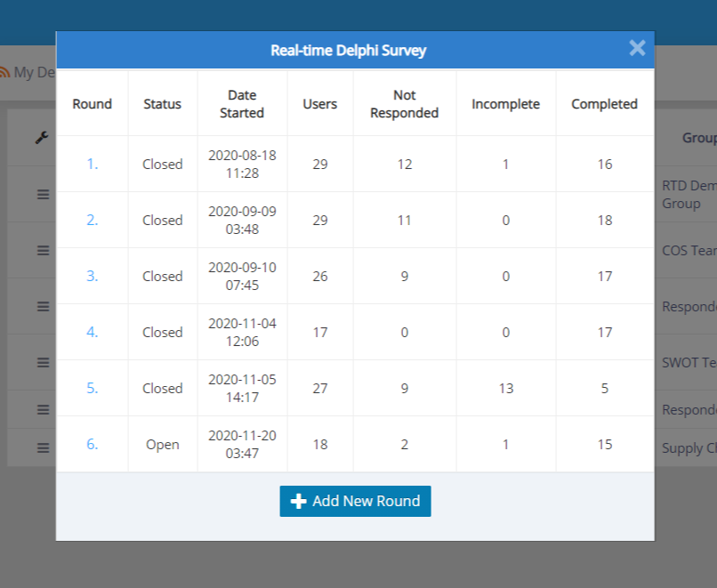Open the currently open round 6

(x=93, y=444)
